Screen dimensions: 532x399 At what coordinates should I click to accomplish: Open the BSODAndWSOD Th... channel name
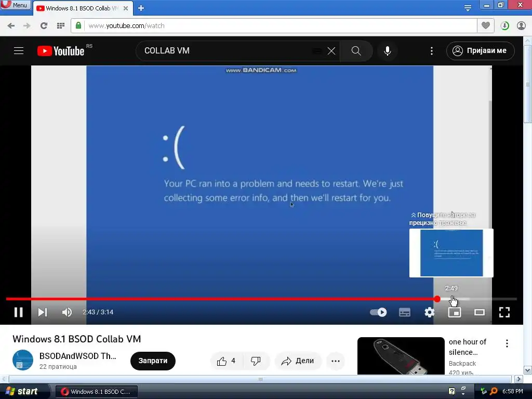pyautogui.click(x=78, y=356)
